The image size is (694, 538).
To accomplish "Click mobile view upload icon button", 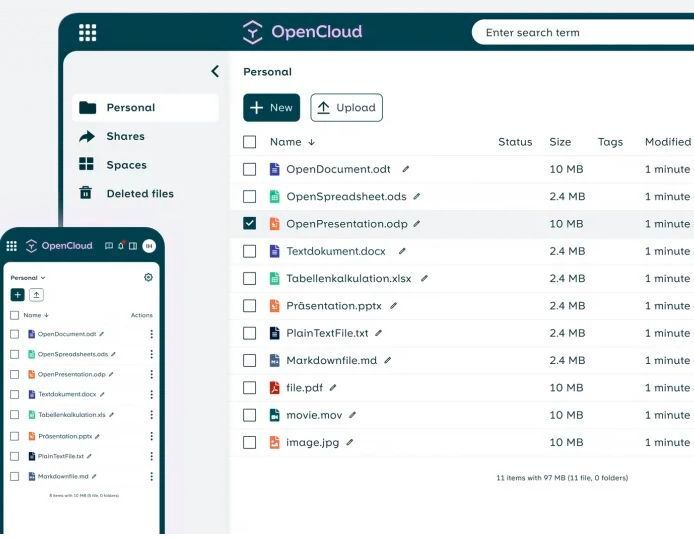I will tap(36, 295).
